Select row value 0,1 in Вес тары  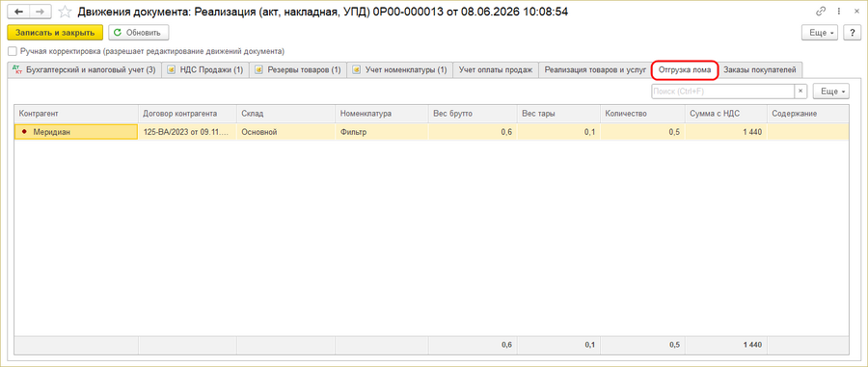pos(558,132)
